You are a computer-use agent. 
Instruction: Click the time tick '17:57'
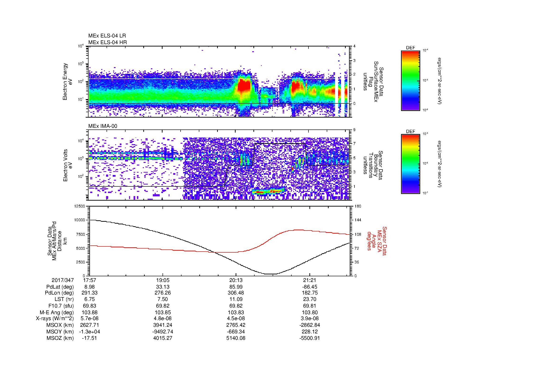click(90, 280)
